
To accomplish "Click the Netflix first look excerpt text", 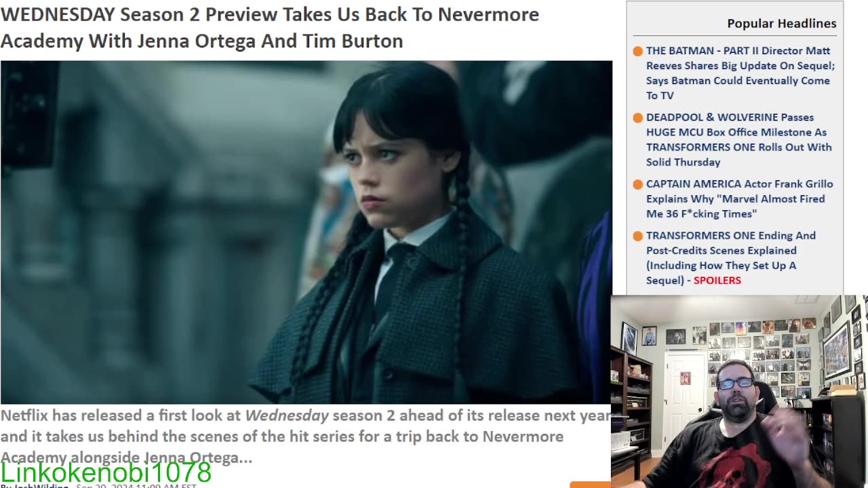I will 305,436.
